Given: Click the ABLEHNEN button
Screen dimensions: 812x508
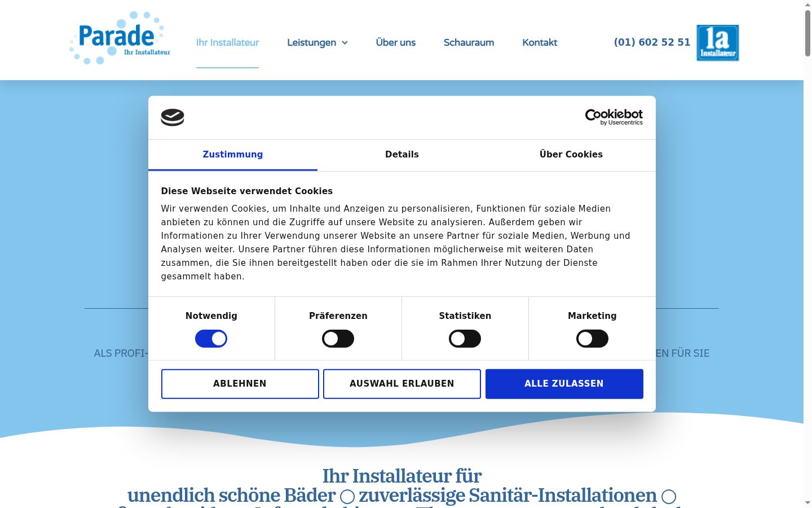Looking at the screenshot, I should coord(240,384).
